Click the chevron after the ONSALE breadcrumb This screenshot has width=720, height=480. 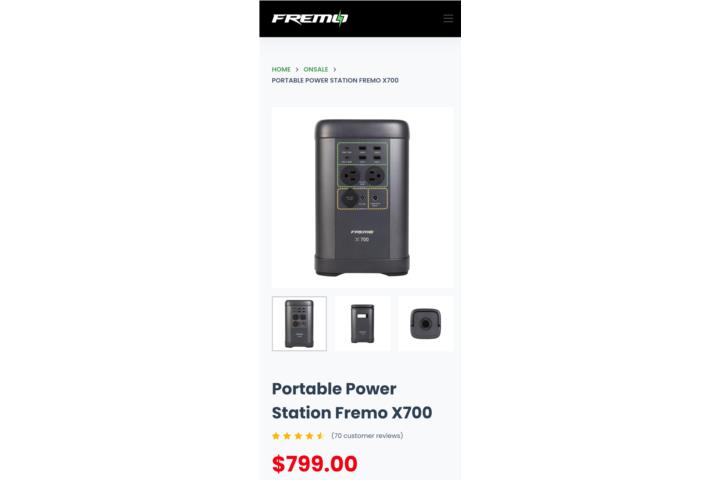tap(335, 69)
